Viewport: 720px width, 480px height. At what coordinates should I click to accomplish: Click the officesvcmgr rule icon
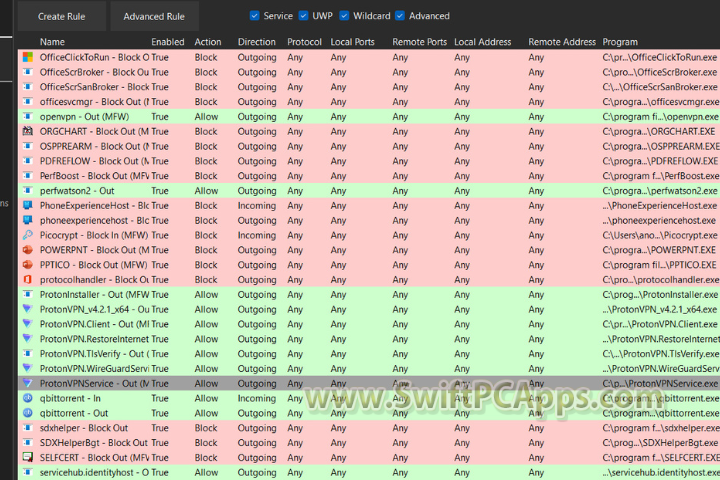28,102
